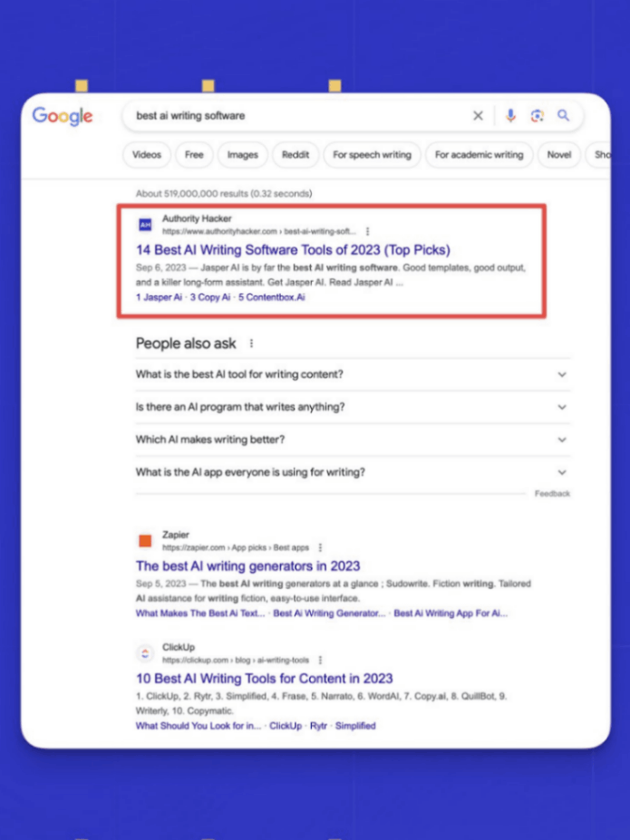This screenshot has height=840, width=630.
Task: Select the Images filter chip
Action: (x=242, y=155)
